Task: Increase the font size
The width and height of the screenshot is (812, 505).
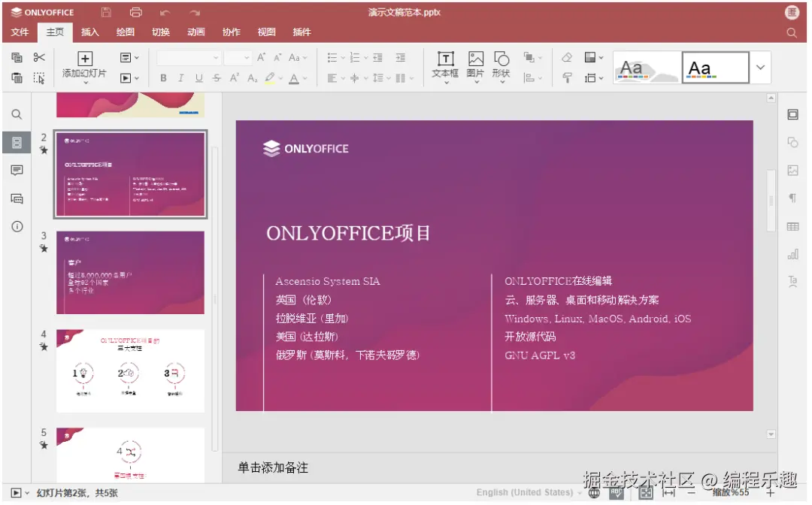Action: pyautogui.click(x=262, y=57)
